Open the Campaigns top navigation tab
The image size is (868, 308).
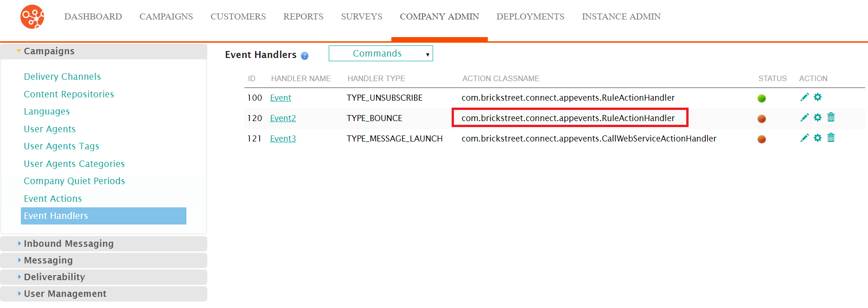[166, 17]
